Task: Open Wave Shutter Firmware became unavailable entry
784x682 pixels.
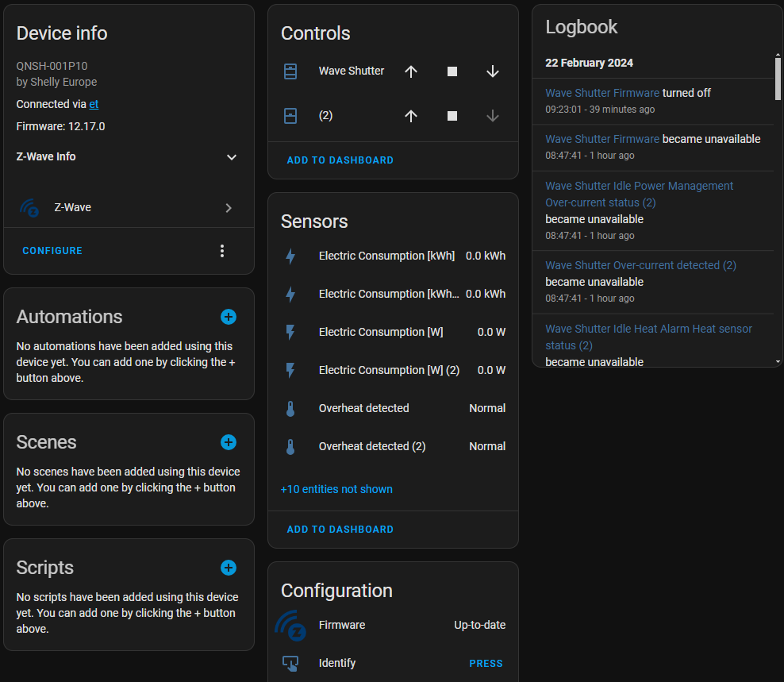Action: click(604, 139)
